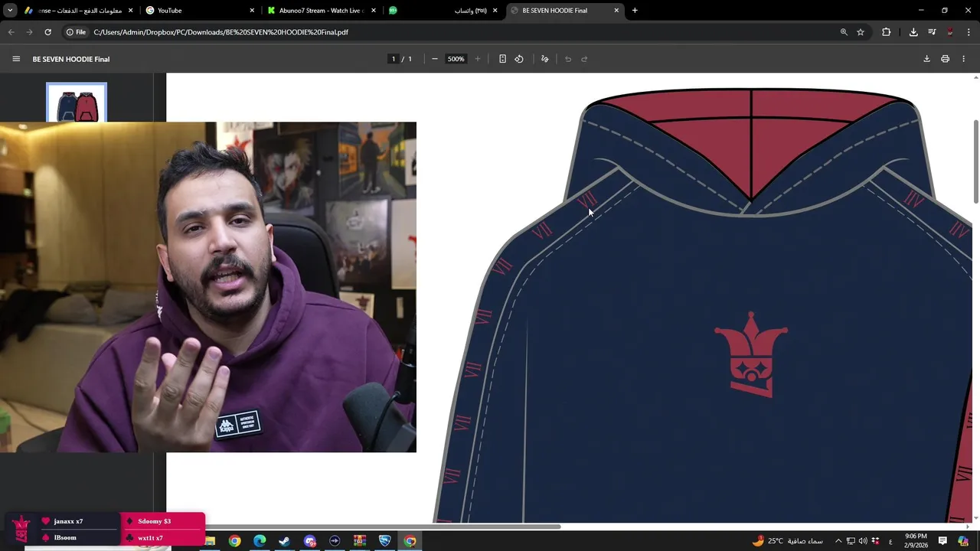Undo the last annotation
Image resolution: width=980 pixels, height=551 pixels.
click(568, 59)
